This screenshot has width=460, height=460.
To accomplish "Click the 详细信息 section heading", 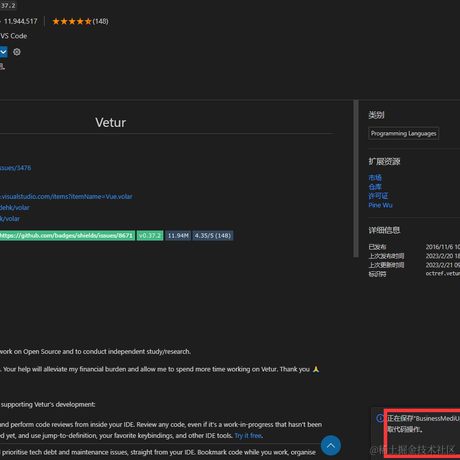I will tap(384, 230).
